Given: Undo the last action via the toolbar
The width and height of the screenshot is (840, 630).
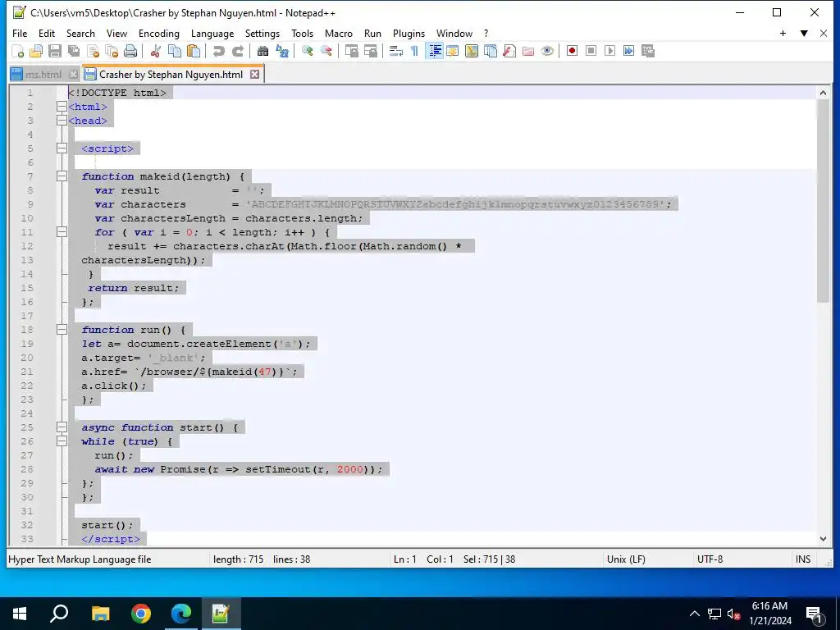Looking at the screenshot, I should (x=218, y=51).
